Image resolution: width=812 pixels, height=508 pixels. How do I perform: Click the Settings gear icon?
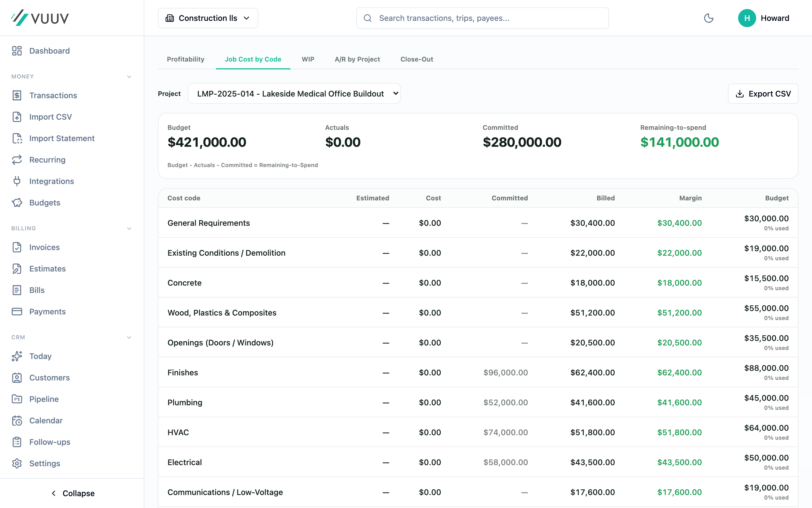coord(17,464)
